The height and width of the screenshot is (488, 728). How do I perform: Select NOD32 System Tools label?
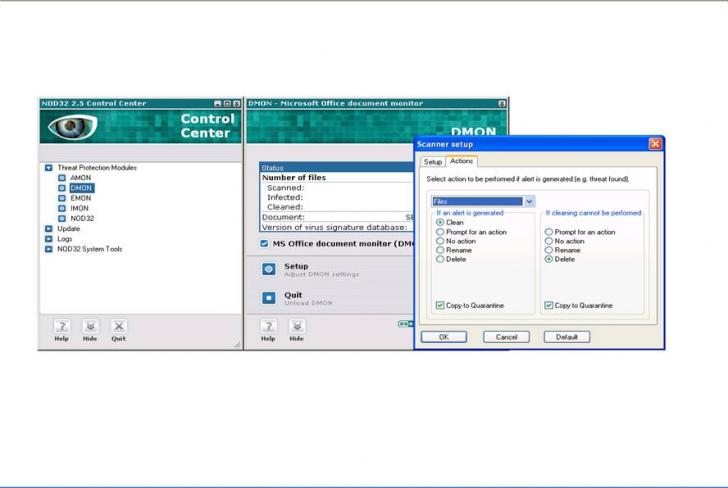pyautogui.click(x=90, y=249)
